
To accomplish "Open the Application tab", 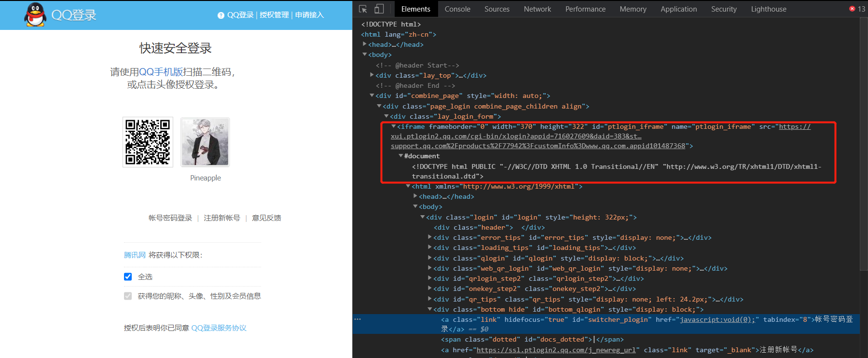I will tap(678, 9).
